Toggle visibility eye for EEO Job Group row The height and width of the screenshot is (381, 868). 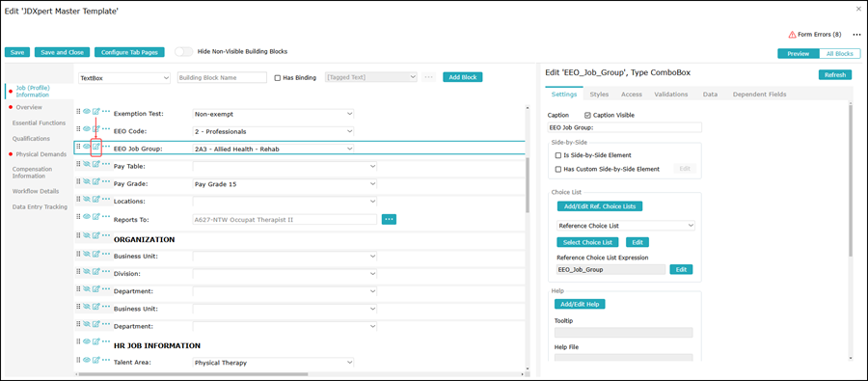point(87,147)
